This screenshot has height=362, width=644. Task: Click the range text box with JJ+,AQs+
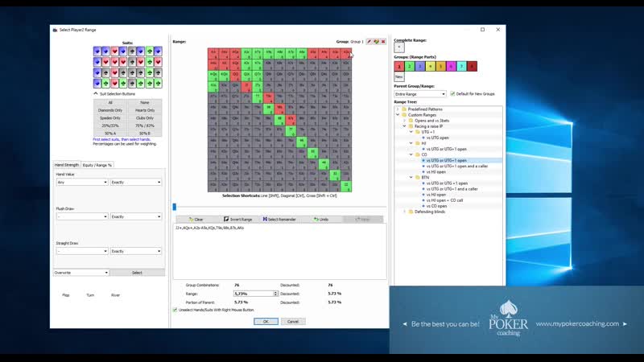(279, 252)
